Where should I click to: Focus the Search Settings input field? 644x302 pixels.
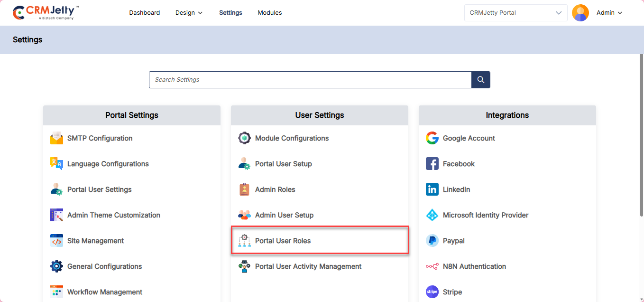(310, 80)
